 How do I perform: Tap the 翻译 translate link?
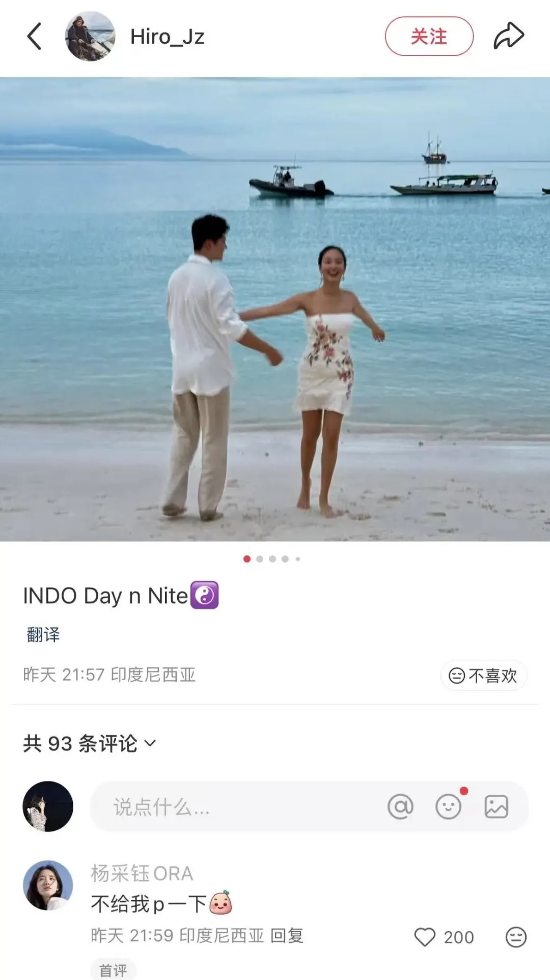43,634
